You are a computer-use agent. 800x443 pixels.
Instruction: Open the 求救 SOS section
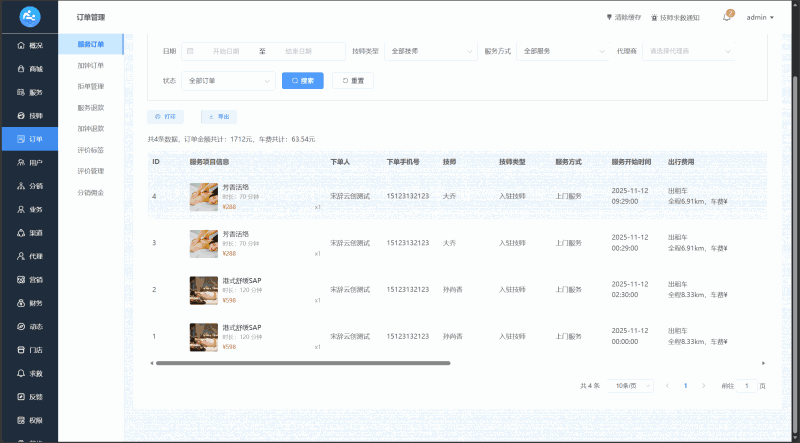(30, 374)
